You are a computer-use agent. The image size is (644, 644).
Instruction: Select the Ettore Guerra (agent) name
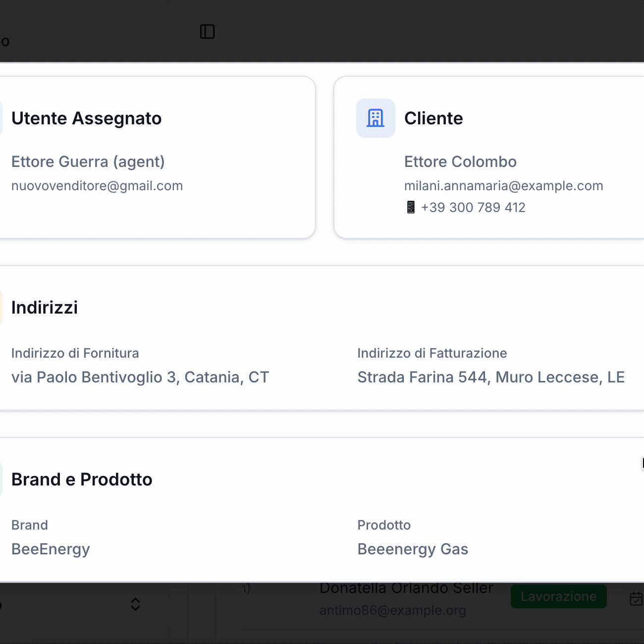point(88,161)
